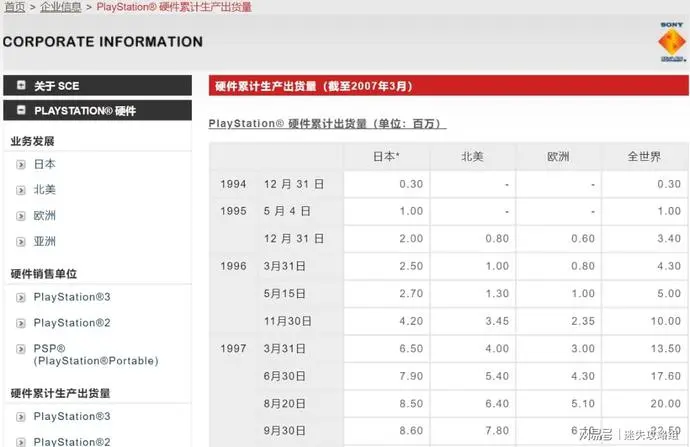Open the 亚洲 business development link

44,242
